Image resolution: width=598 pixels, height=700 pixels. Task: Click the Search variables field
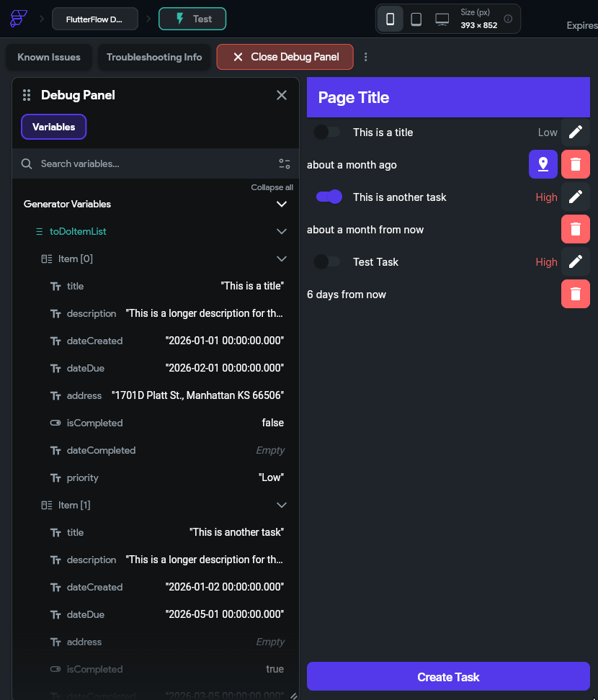156,164
